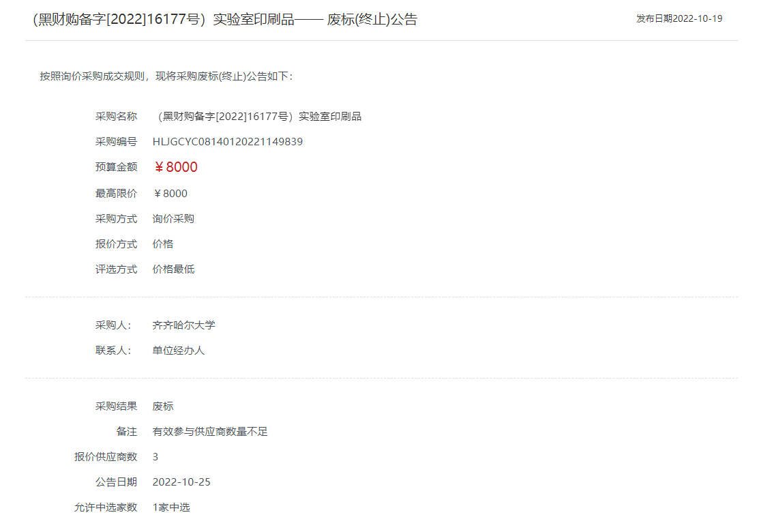Select the 评选方式 价格最低 text
The height and width of the screenshot is (532, 759).
tap(174, 269)
